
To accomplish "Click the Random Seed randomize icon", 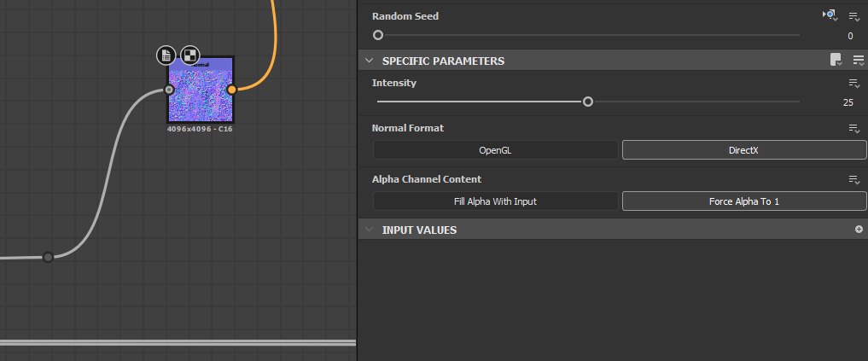I will click(828, 15).
